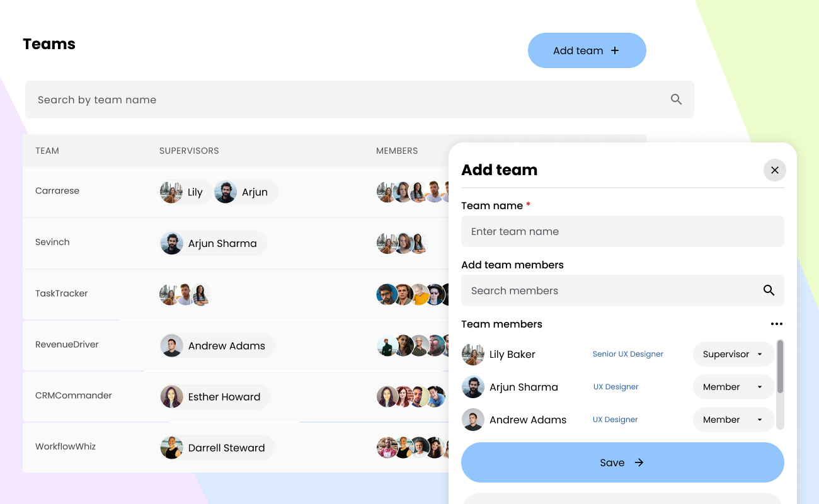This screenshot has width=819, height=504.
Task: Click Lily Baker's avatar in Team members
Action: tap(473, 354)
